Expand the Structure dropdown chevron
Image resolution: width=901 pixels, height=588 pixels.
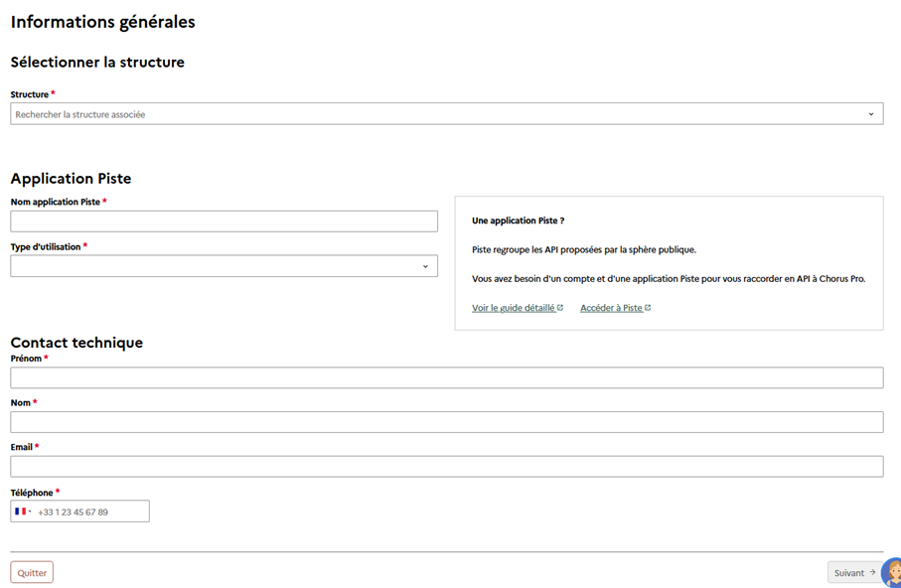(x=871, y=114)
